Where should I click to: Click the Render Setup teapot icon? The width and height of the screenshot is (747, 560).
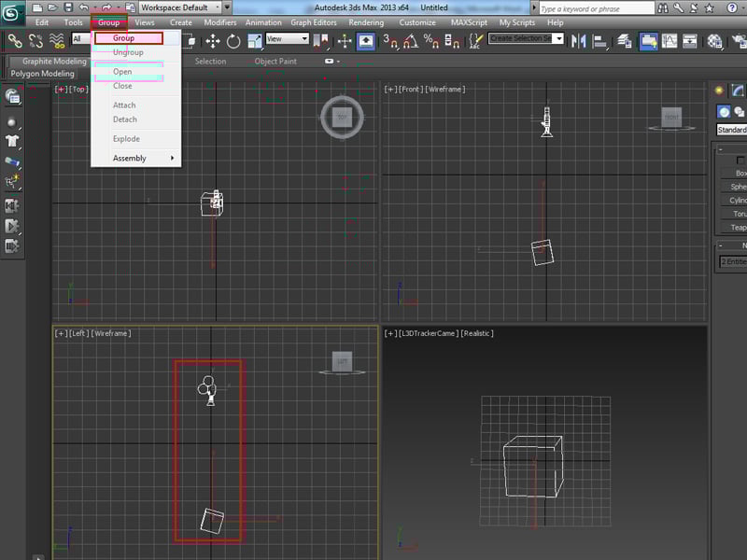(740, 41)
